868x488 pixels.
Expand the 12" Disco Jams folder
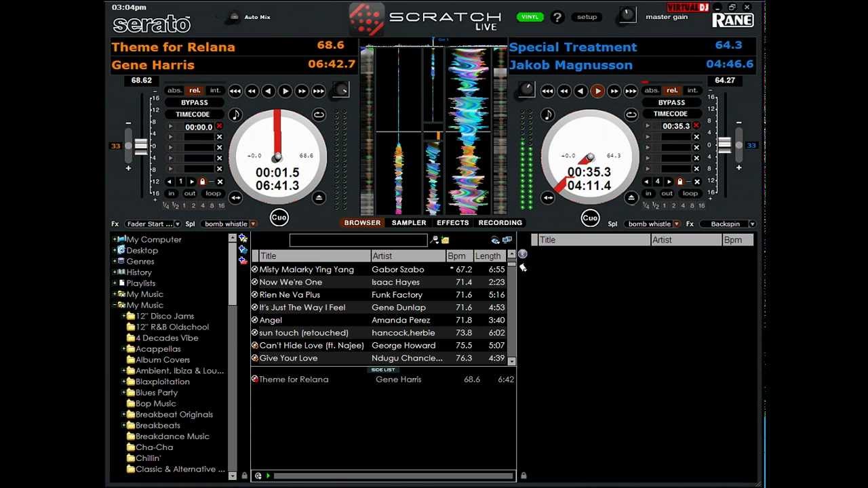(x=124, y=316)
